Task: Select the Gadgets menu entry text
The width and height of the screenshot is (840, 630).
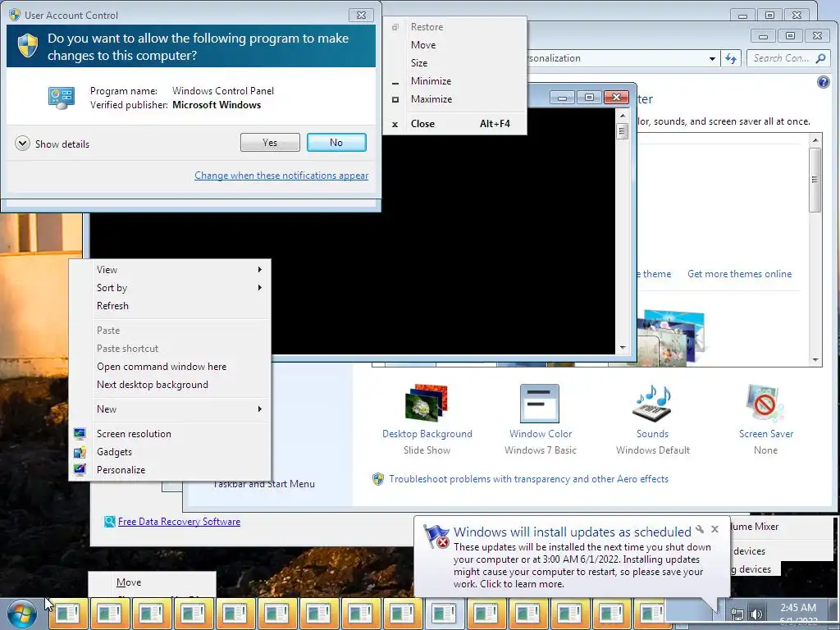Action: click(114, 452)
